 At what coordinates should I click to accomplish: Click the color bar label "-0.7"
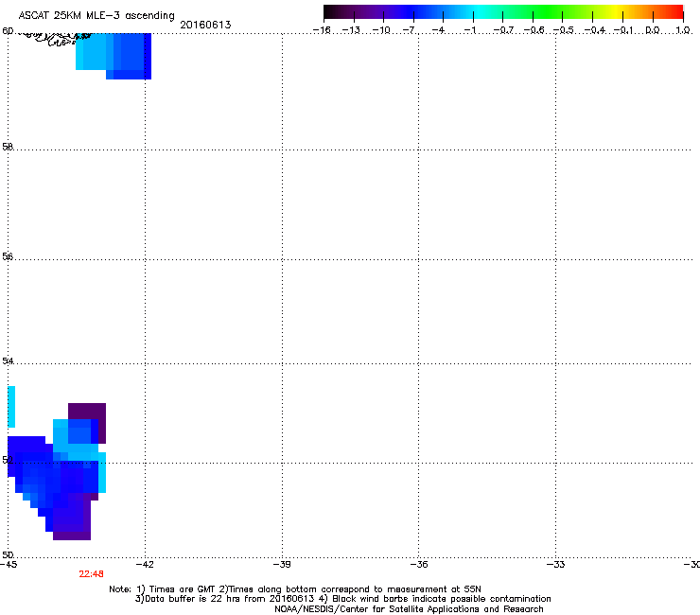503,30
